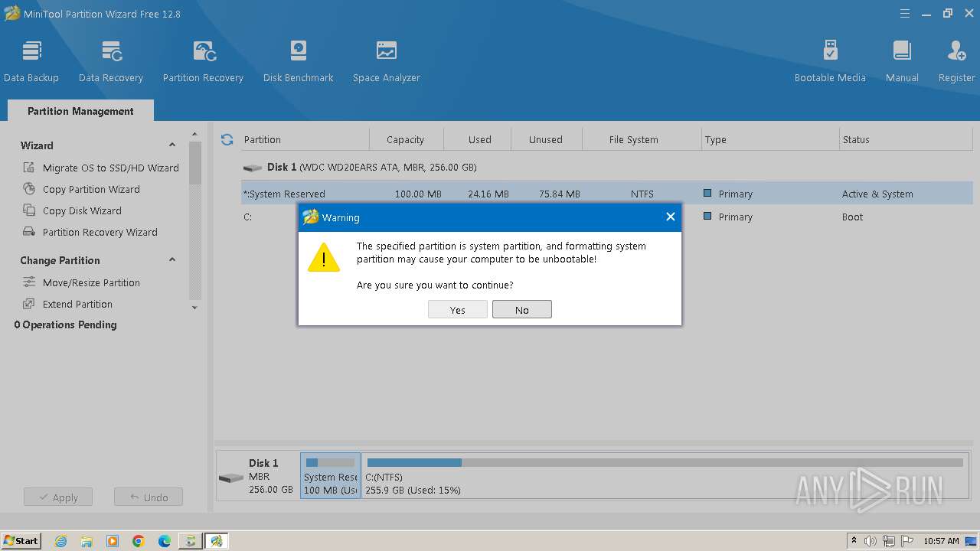
Task: Sort by Unused column header
Action: pos(546,139)
